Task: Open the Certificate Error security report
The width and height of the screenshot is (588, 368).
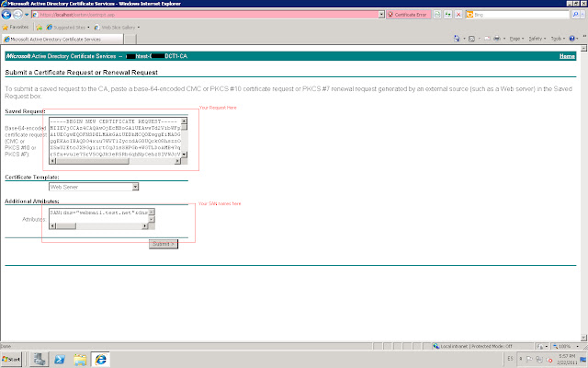Action: pos(408,15)
